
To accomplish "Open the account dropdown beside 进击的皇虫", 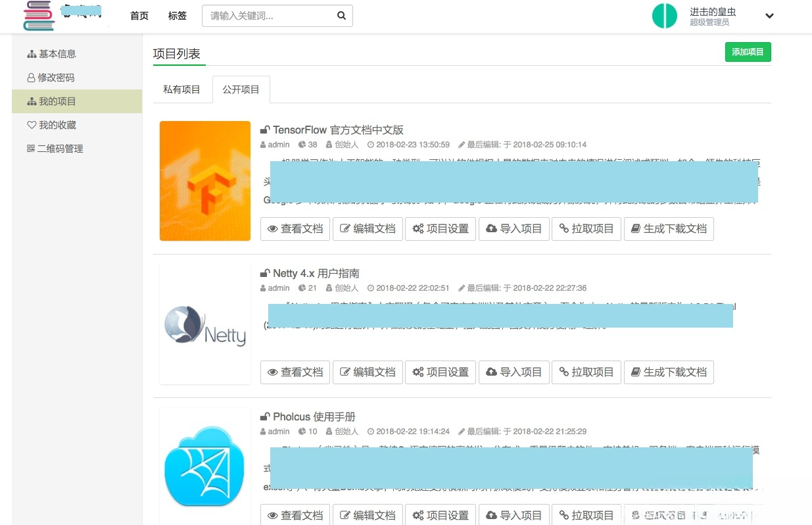I will click(769, 15).
